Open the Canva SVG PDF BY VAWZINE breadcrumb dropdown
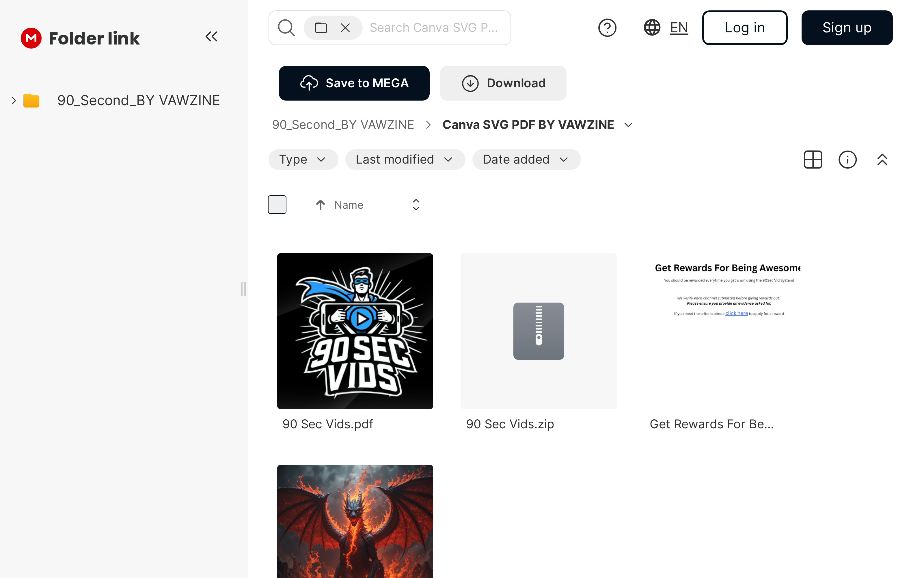 pos(629,125)
